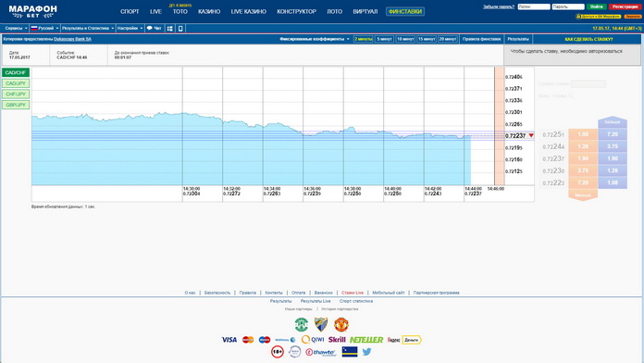This screenshot has width=644, height=363.
Task: Open the КАЗИНО section
Action: click(x=209, y=11)
